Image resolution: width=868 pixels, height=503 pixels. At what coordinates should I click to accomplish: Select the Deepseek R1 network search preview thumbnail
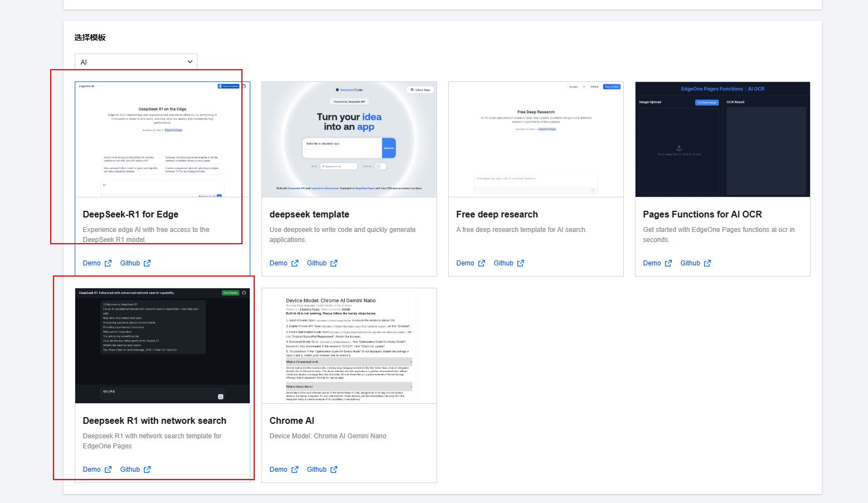[x=162, y=346]
